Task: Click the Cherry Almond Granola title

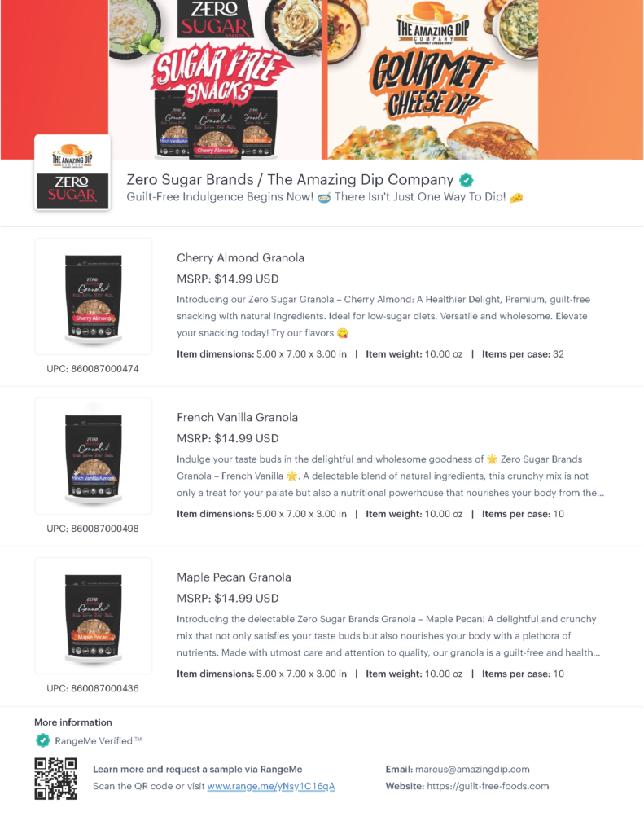Action: [x=240, y=258]
